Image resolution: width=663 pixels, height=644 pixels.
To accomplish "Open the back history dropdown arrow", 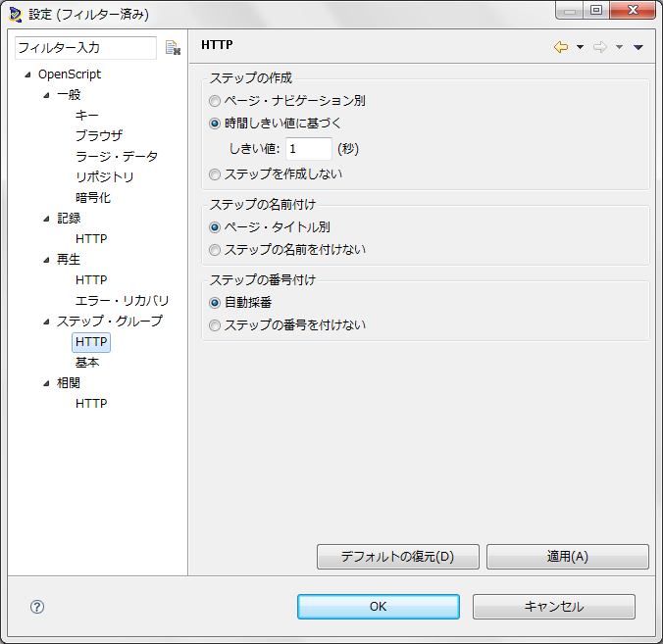I will click(581, 47).
